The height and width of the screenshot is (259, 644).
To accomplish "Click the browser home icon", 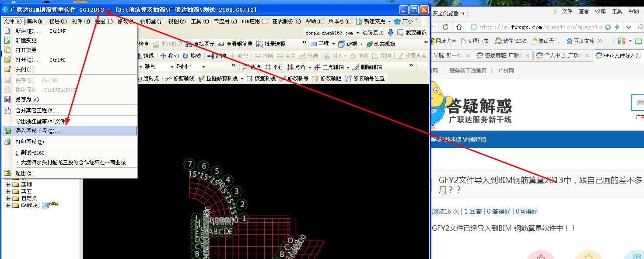I will 458,27.
